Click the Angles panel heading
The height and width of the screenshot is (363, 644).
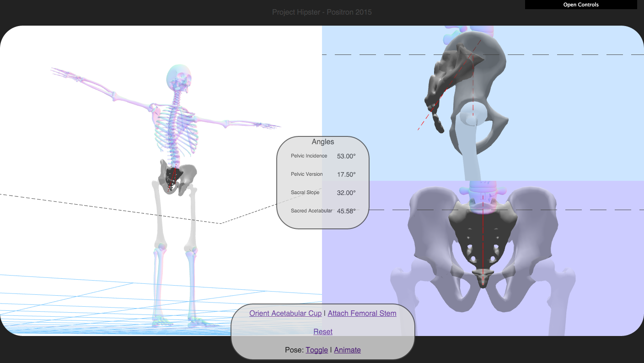323,142
